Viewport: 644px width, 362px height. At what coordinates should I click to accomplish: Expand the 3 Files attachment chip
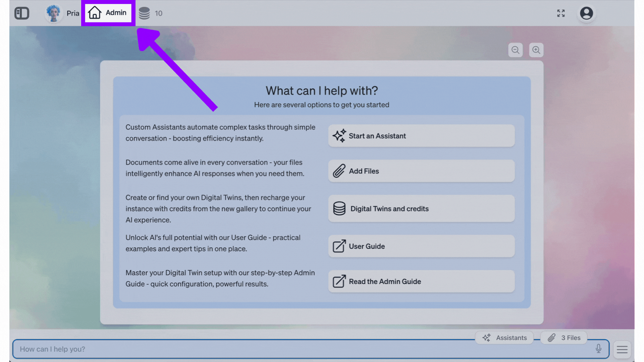[564, 338]
